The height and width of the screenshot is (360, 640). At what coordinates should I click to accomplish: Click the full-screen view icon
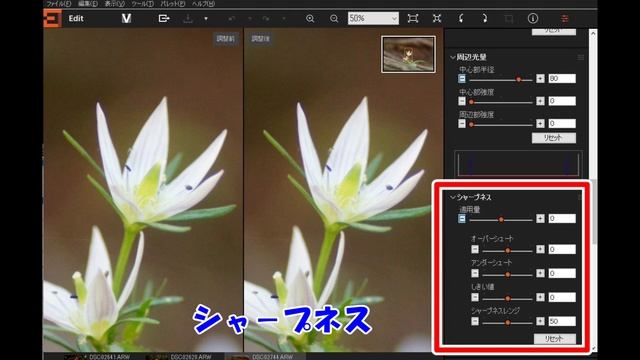(x=437, y=18)
